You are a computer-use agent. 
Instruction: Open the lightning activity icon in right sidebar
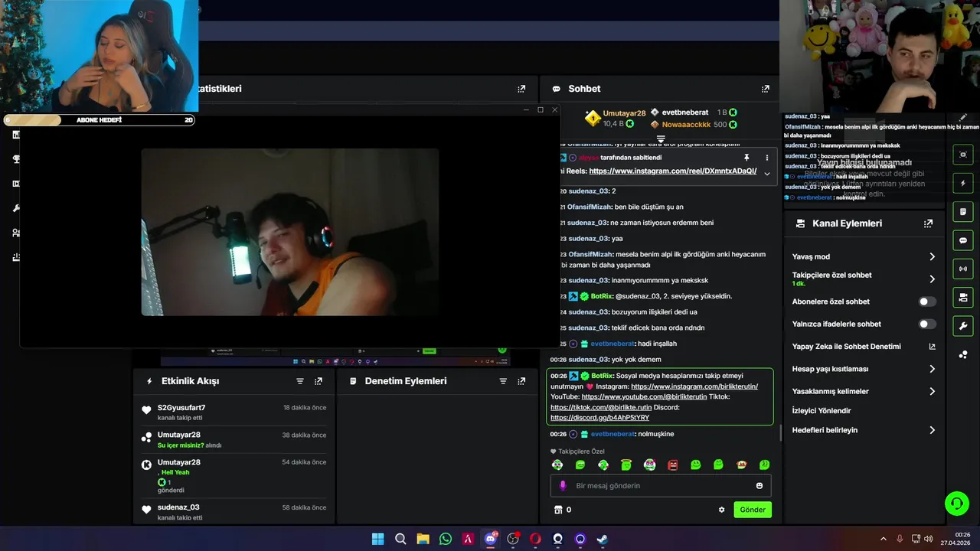963,184
